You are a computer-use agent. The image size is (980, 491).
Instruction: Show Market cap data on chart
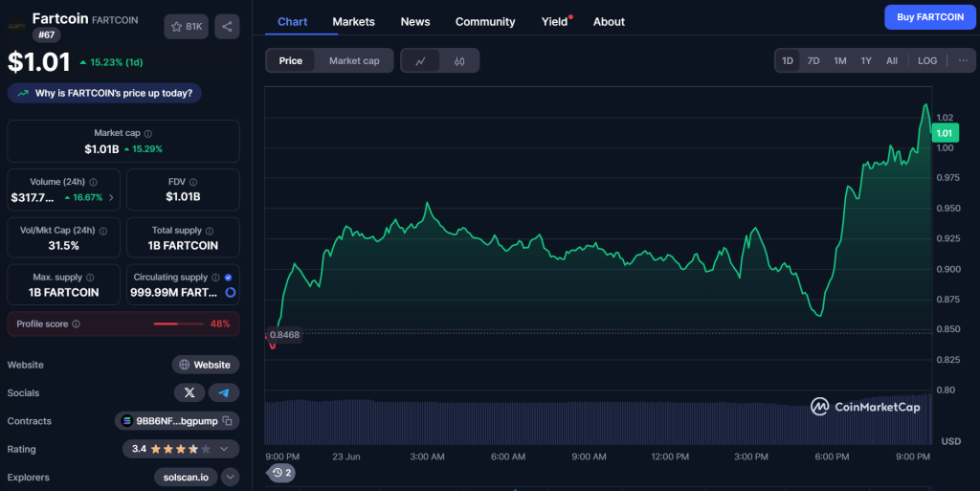tap(354, 60)
